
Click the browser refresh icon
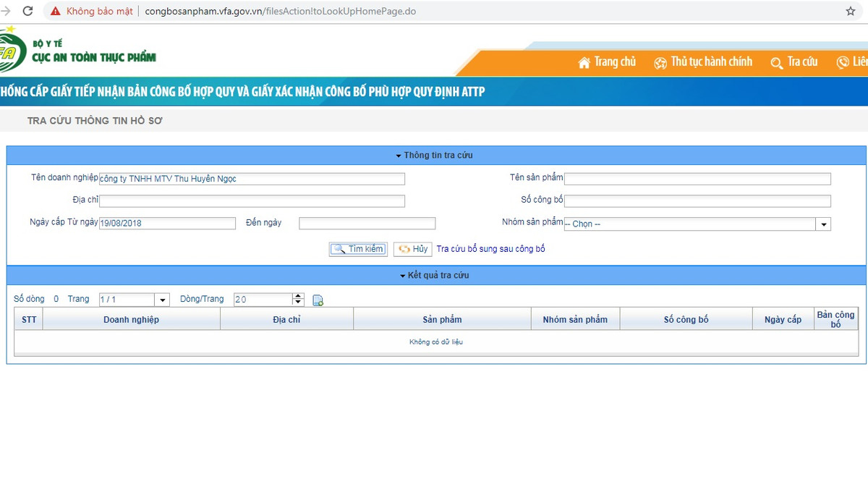27,11
